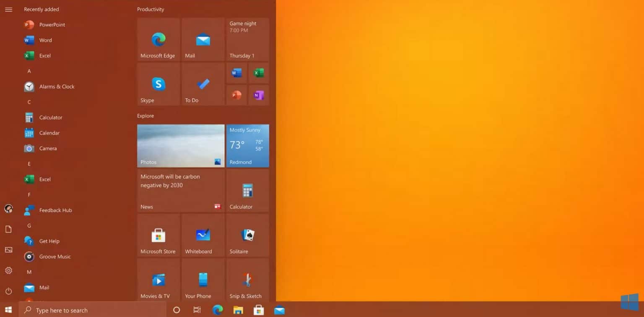This screenshot has width=644, height=317.
Task: Open the Skype tile
Action: 158,84
